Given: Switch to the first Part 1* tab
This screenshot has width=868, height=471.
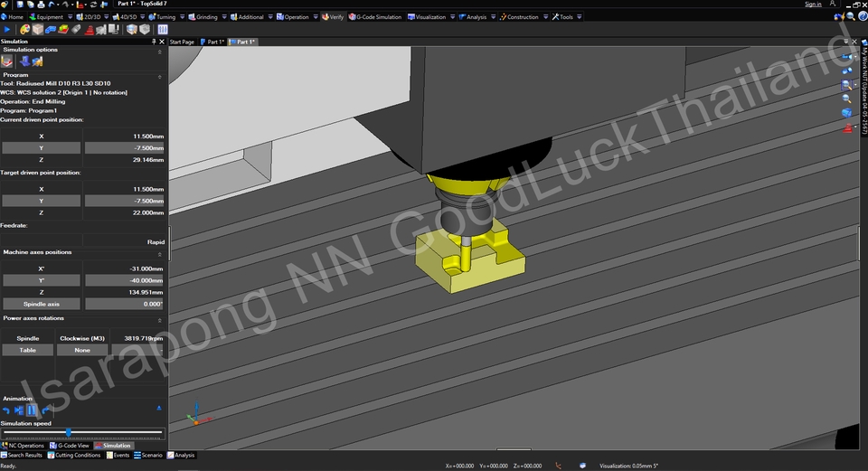Looking at the screenshot, I should [212, 42].
